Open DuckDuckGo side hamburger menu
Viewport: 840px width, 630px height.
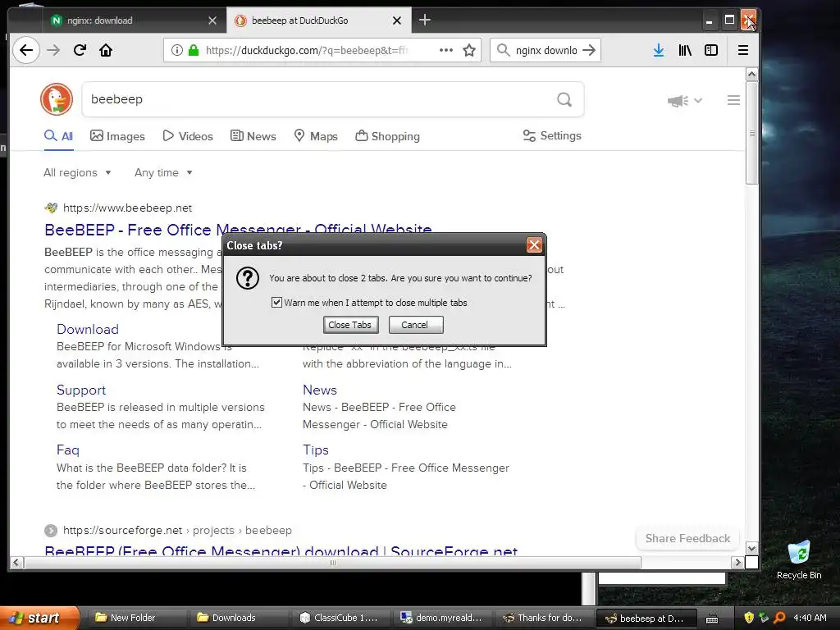coord(733,100)
